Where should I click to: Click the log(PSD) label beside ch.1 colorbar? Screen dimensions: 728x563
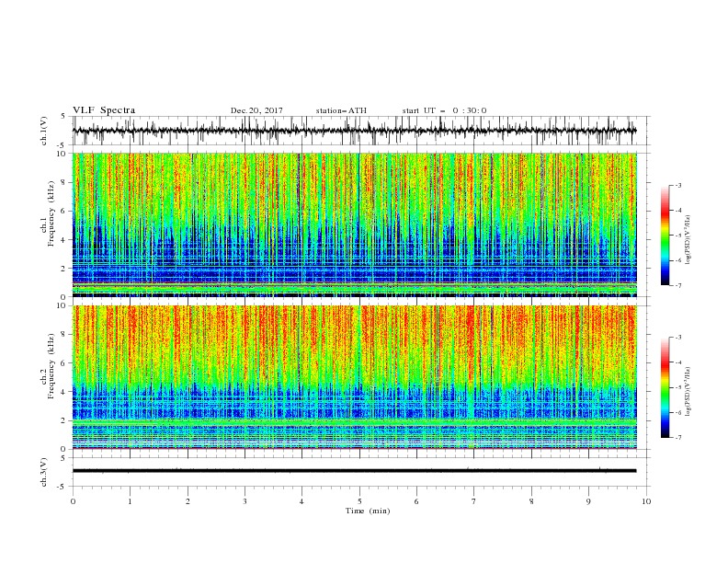click(x=688, y=240)
